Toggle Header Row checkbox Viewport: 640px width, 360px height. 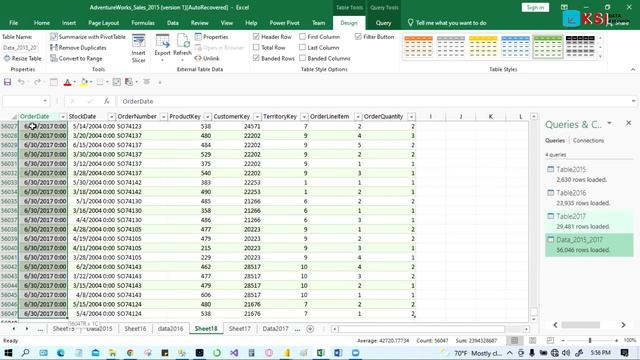pyautogui.click(x=256, y=37)
